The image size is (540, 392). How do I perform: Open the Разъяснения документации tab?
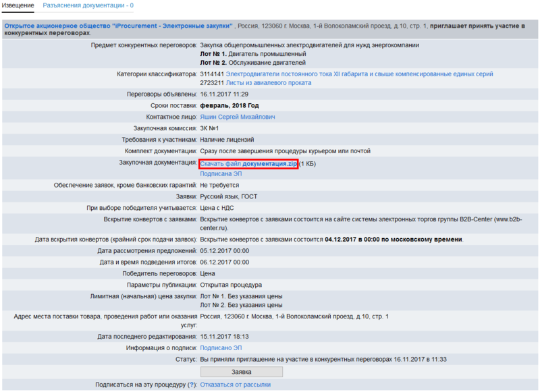88,5
